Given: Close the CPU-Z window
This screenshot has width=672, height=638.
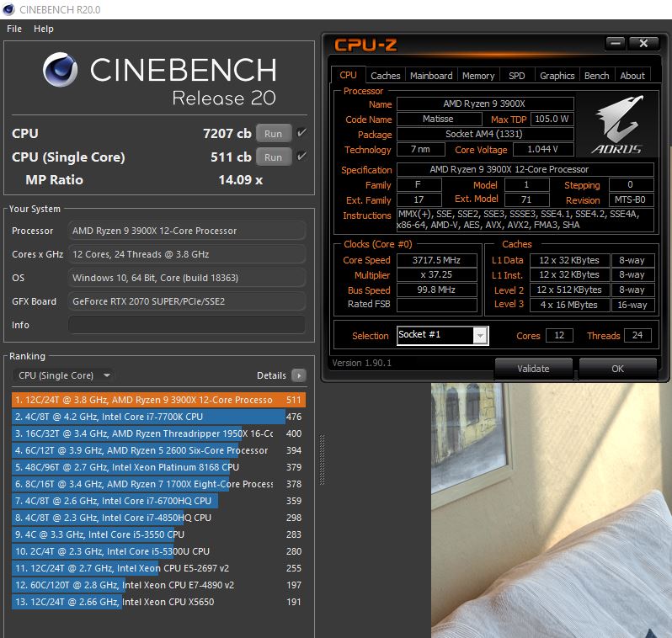Looking at the screenshot, I should [643, 43].
